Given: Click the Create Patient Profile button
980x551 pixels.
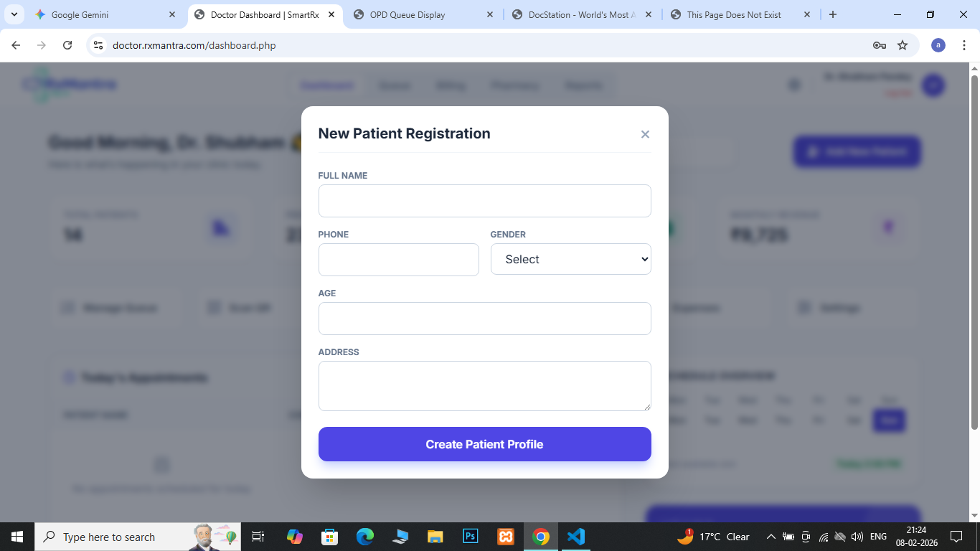Looking at the screenshot, I should pos(484,444).
